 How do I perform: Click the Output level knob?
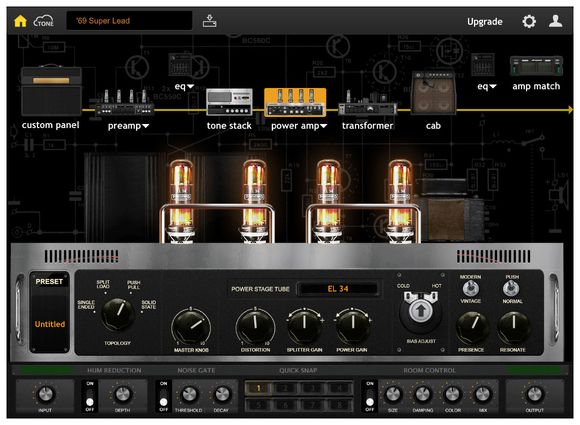click(534, 394)
